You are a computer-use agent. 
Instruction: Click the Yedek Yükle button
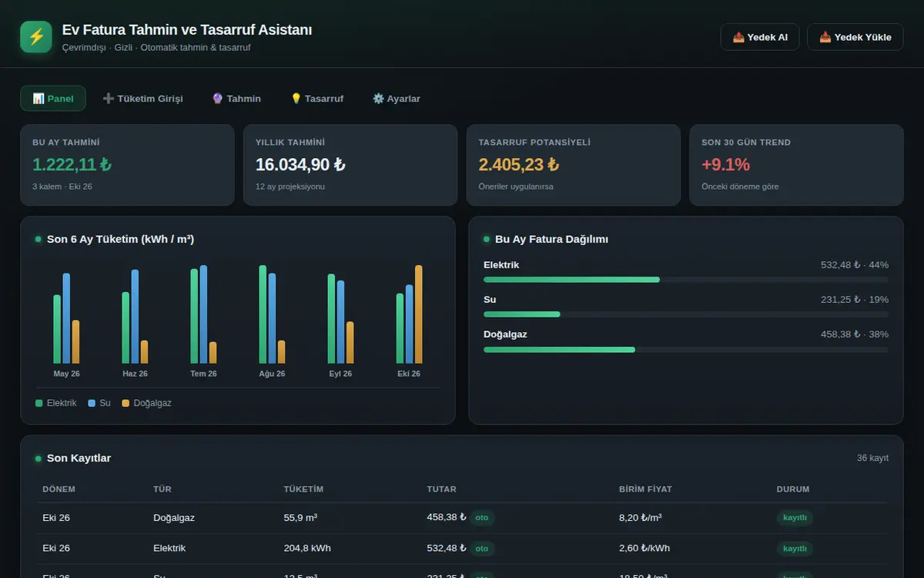pos(855,37)
